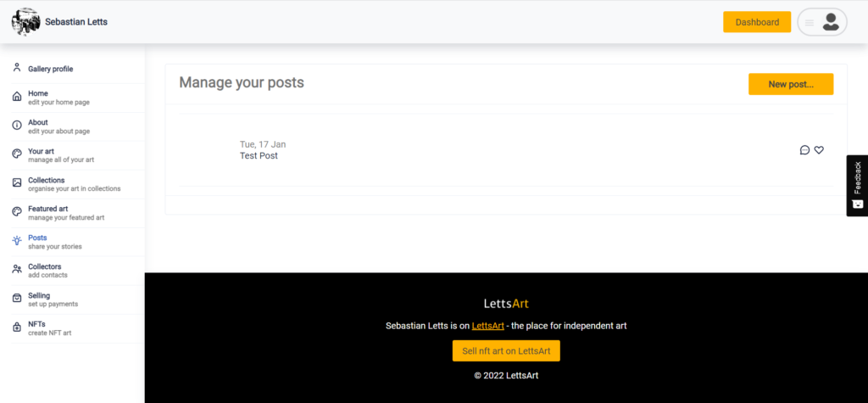Click the comment bubble icon on Test Post
868x403 pixels.
coord(805,149)
